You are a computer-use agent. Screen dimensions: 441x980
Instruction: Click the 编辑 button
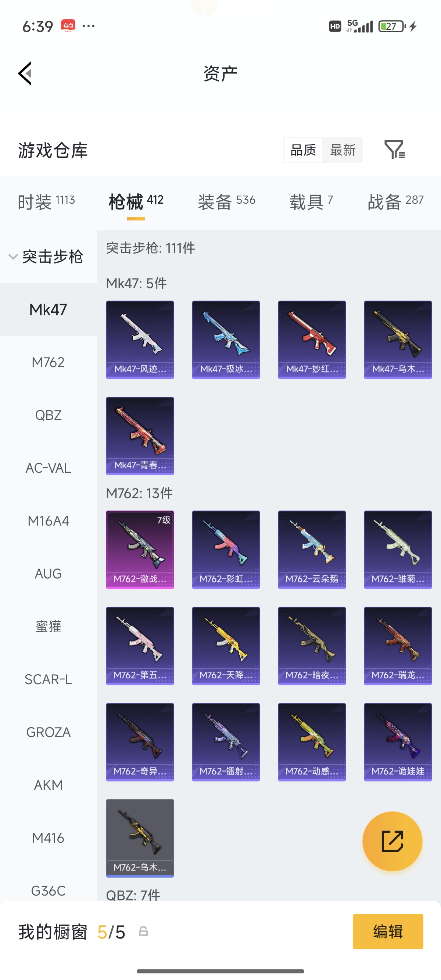388,931
